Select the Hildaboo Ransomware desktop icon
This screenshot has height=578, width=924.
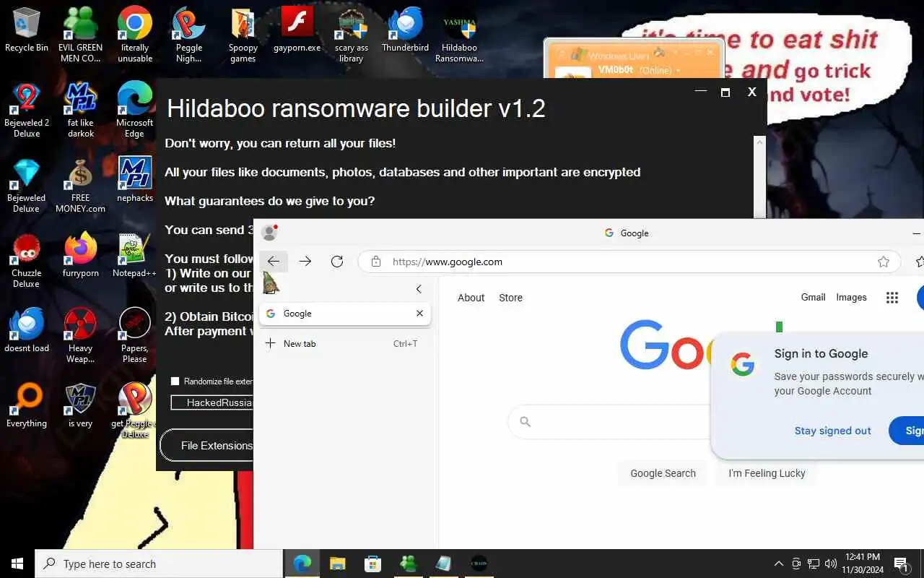[460, 35]
